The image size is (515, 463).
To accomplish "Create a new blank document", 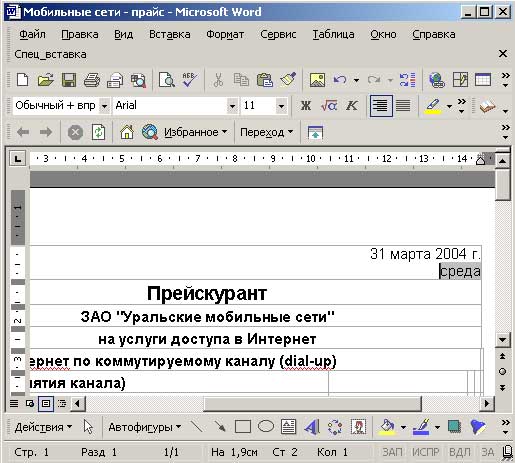I will tap(22, 80).
